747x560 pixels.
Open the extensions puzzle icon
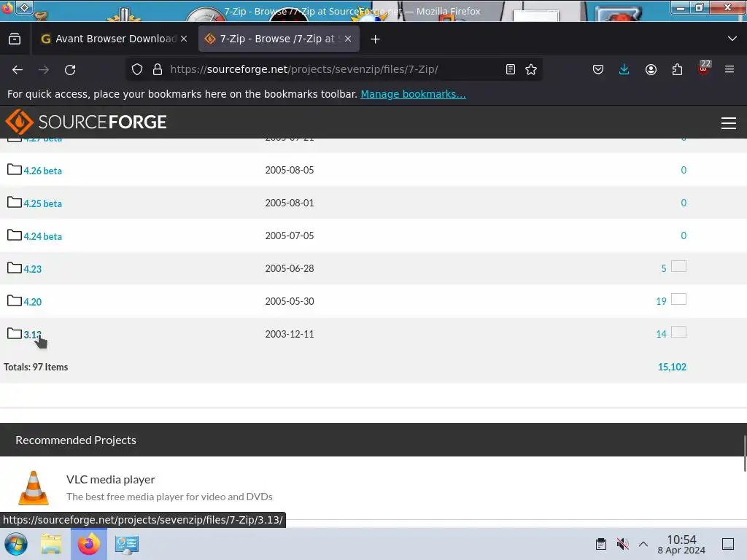click(677, 69)
